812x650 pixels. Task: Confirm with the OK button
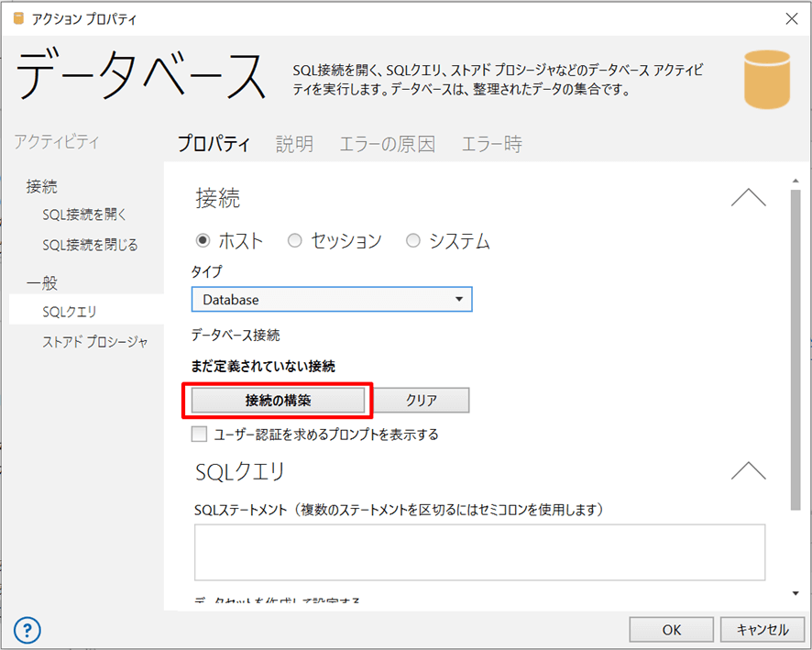pos(671,629)
